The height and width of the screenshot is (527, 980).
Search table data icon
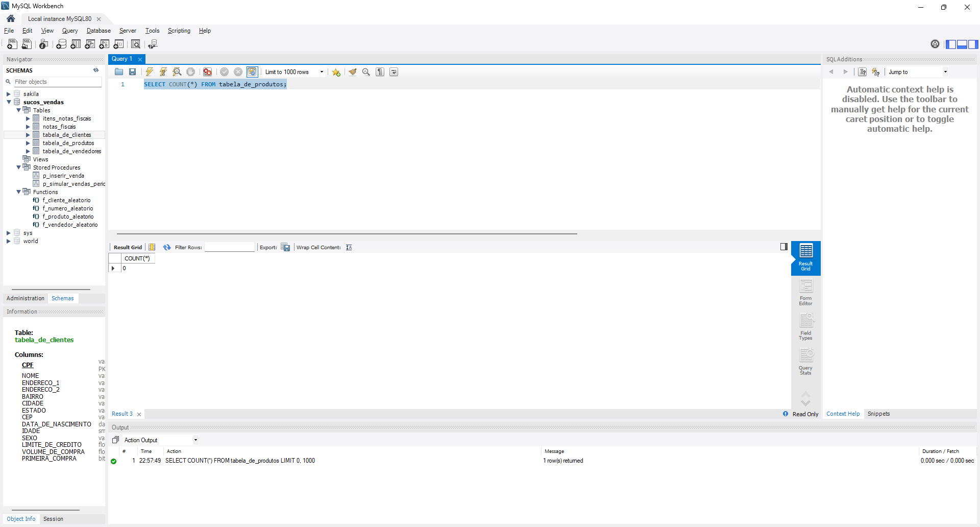point(136,44)
